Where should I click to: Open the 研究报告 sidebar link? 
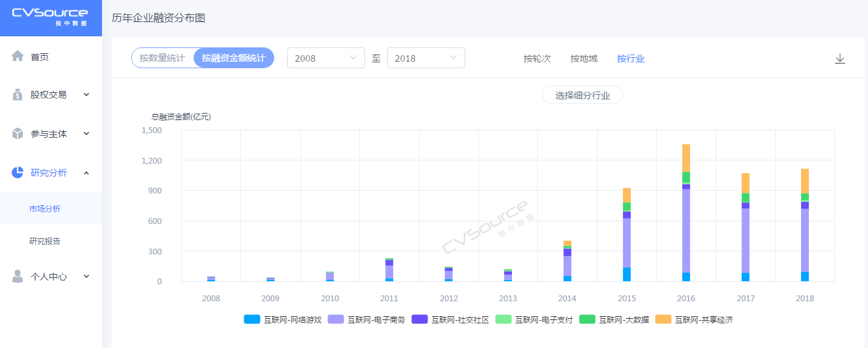(x=45, y=241)
